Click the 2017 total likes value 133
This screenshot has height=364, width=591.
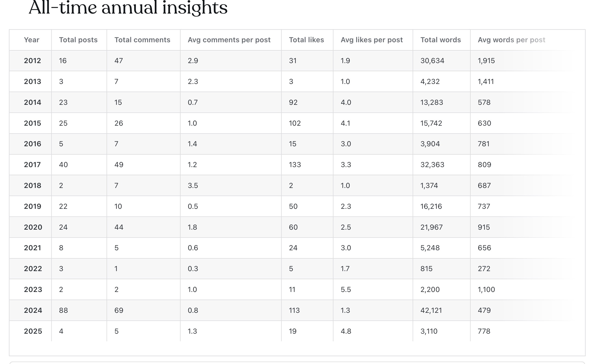click(295, 165)
